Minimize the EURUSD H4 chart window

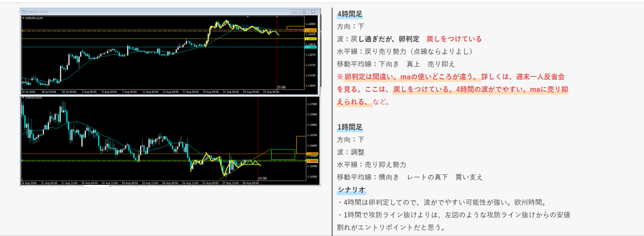click(294, 12)
